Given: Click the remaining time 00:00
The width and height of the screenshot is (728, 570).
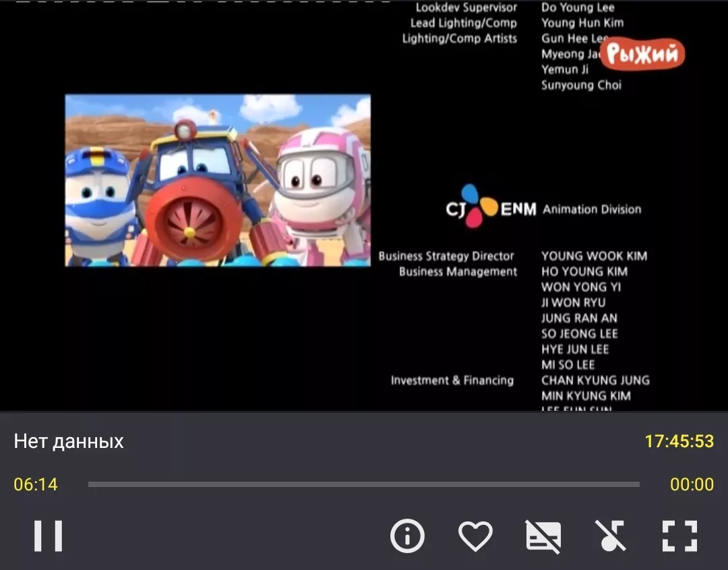Looking at the screenshot, I should (x=692, y=484).
